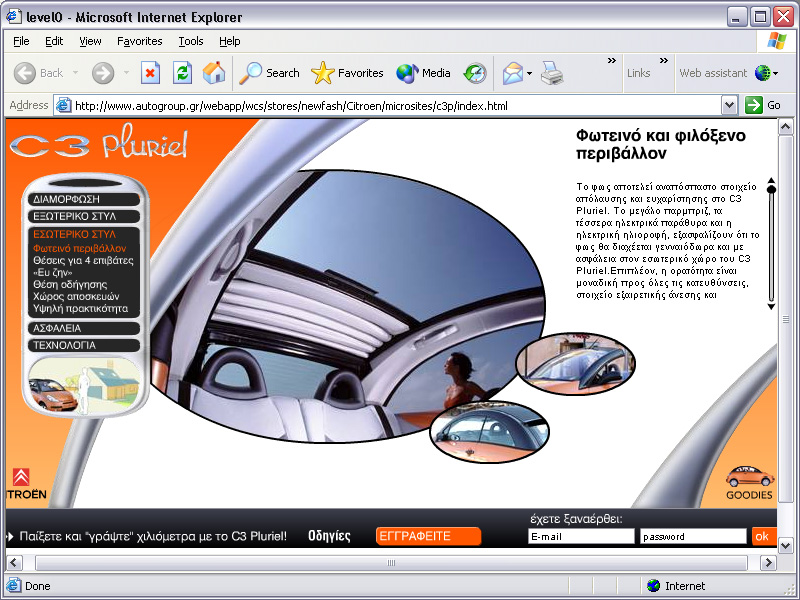
Task: Open the Φωτεινό περιβάλλον submenu link
Action: coord(80,248)
